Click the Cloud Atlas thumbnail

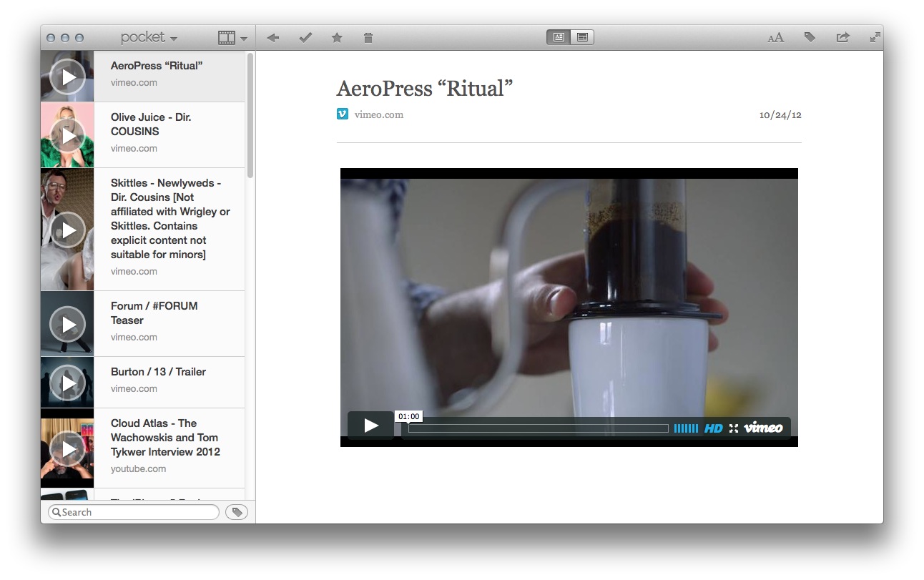click(67, 448)
